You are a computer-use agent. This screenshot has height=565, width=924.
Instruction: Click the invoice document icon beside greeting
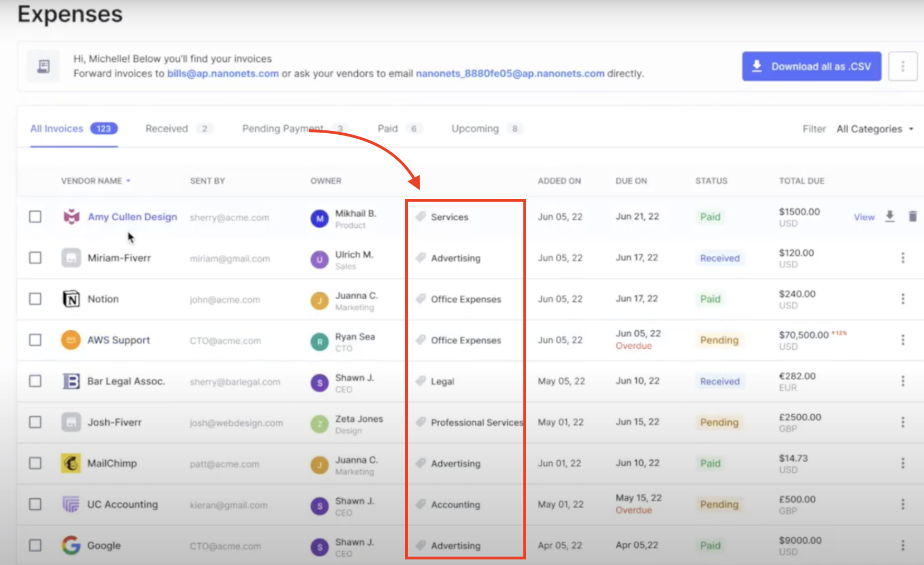pos(43,66)
